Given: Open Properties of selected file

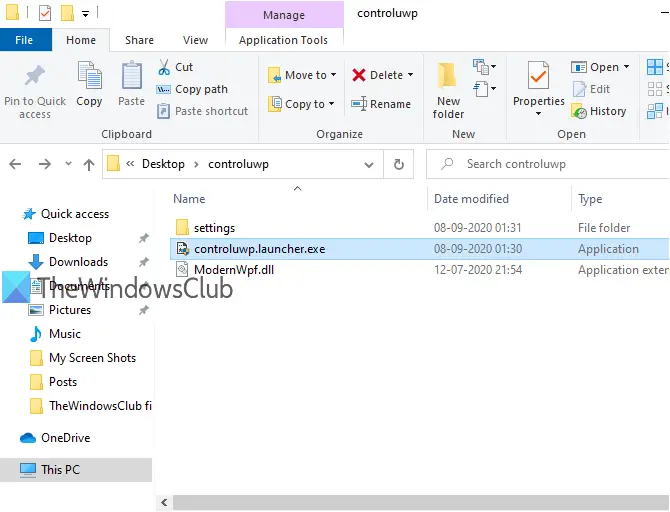Looking at the screenshot, I should [x=538, y=83].
